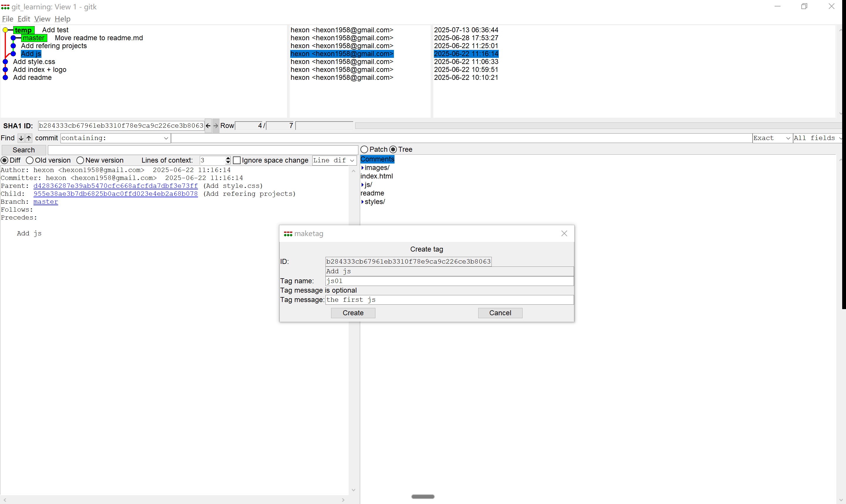
Task: Click the Find previous up-arrow button
Action: click(29, 138)
